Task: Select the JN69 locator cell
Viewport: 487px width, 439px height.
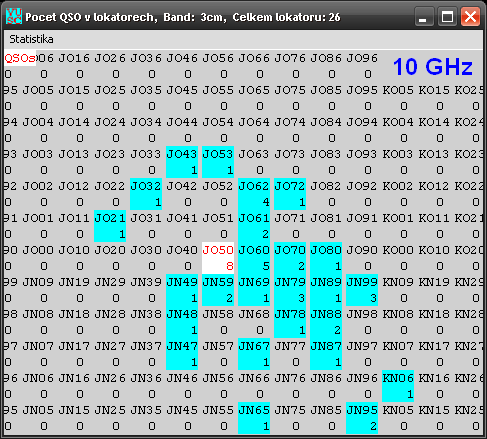Action: (254, 290)
